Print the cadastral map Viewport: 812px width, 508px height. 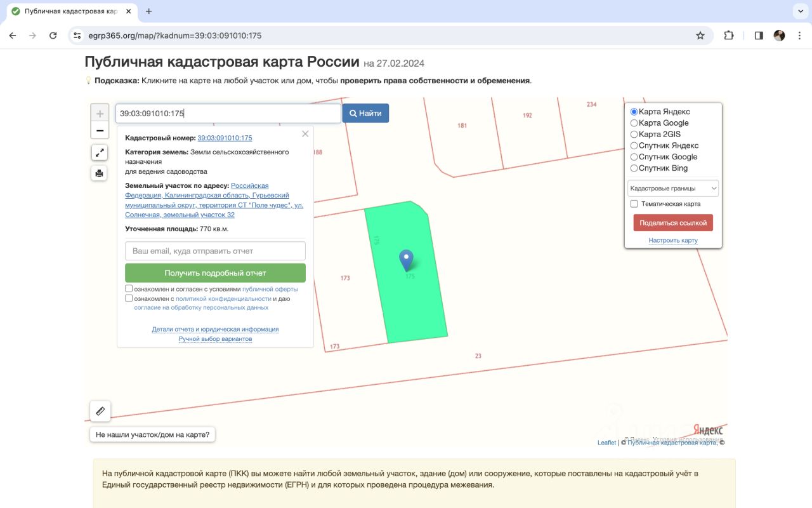click(100, 173)
